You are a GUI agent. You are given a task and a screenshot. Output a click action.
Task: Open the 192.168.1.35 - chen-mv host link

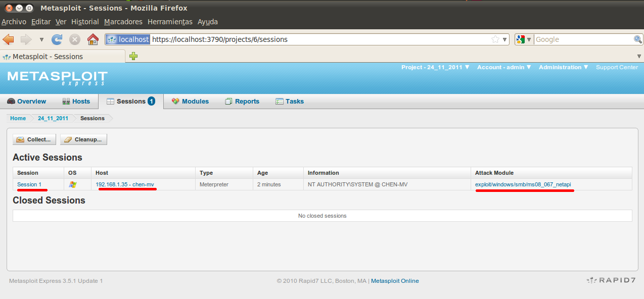125,184
